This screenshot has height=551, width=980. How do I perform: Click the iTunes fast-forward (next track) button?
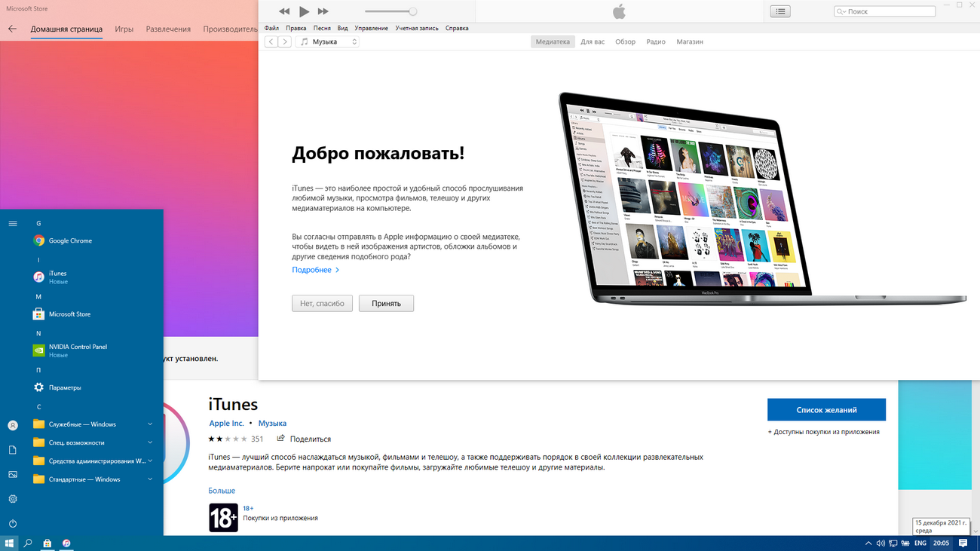tap(323, 11)
